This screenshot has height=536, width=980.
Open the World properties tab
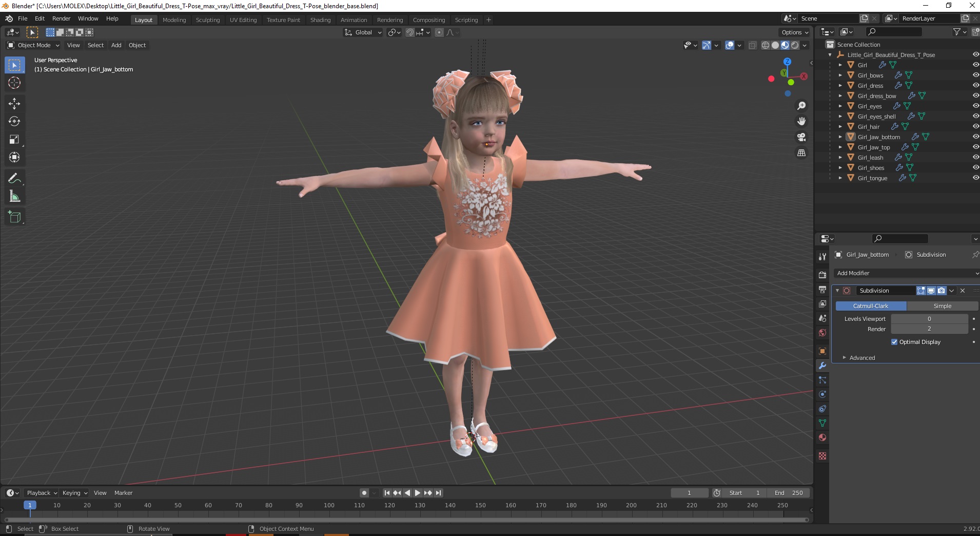click(x=822, y=333)
